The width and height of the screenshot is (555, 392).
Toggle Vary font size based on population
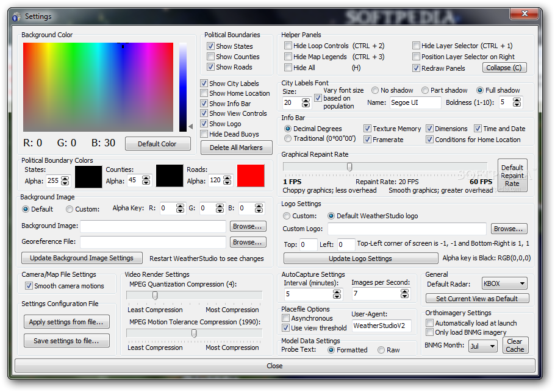pos(318,98)
